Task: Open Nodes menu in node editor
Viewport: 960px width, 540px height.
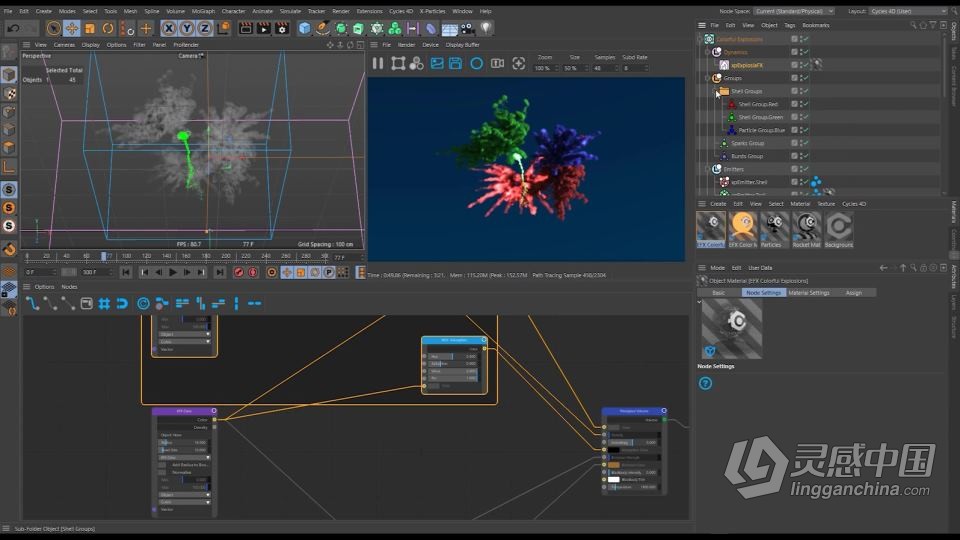Action: [x=69, y=287]
